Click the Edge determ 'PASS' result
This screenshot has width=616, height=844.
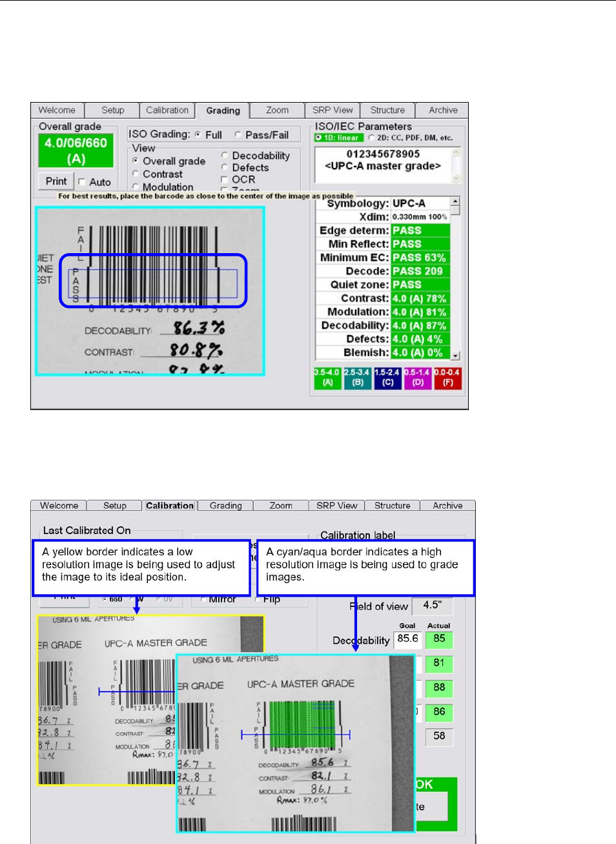pos(420,231)
